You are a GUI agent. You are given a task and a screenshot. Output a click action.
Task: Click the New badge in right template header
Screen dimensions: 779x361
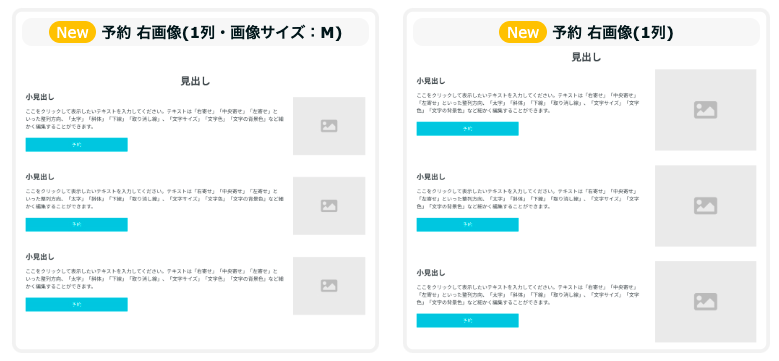[x=523, y=32]
